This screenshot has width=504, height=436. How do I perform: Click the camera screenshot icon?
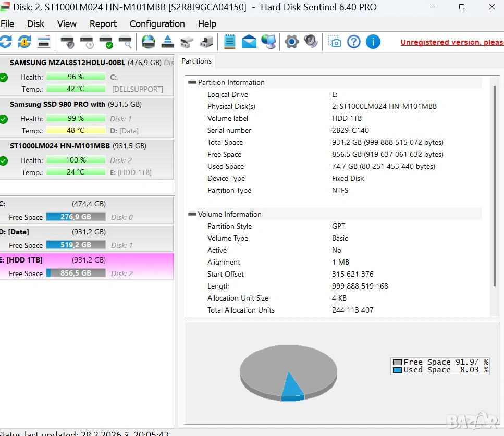(335, 42)
